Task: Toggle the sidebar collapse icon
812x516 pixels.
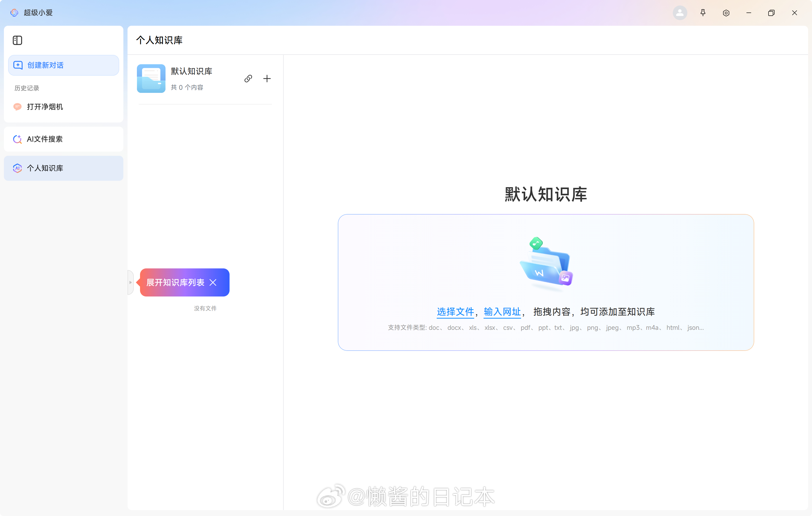Action: tap(17, 41)
